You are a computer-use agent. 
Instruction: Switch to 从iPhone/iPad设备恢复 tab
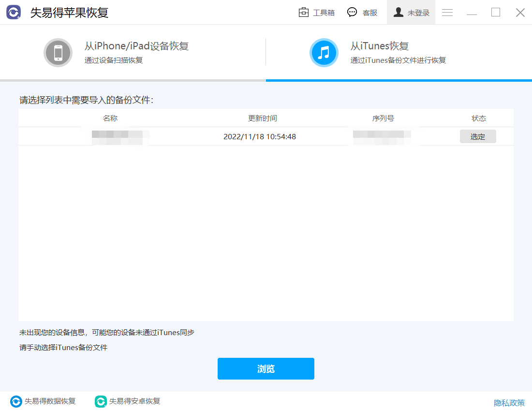coord(133,53)
